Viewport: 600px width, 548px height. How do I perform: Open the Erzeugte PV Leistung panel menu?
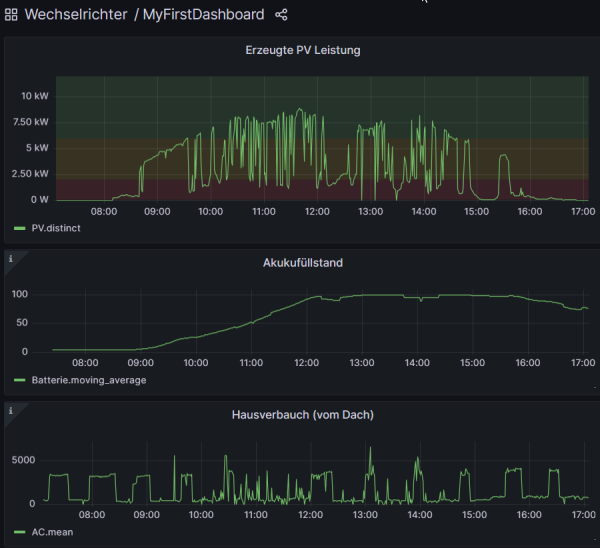click(302, 49)
